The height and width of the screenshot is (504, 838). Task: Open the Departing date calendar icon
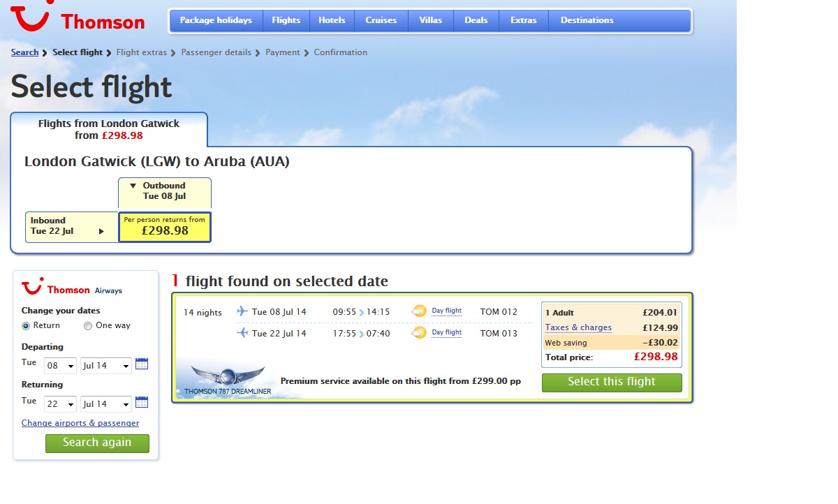(142, 364)
